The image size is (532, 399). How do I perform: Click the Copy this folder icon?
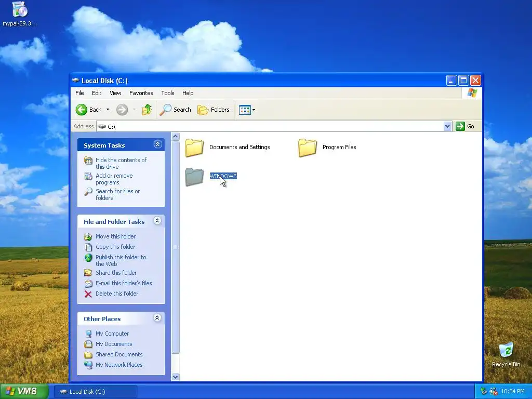[x=88, y=247]
